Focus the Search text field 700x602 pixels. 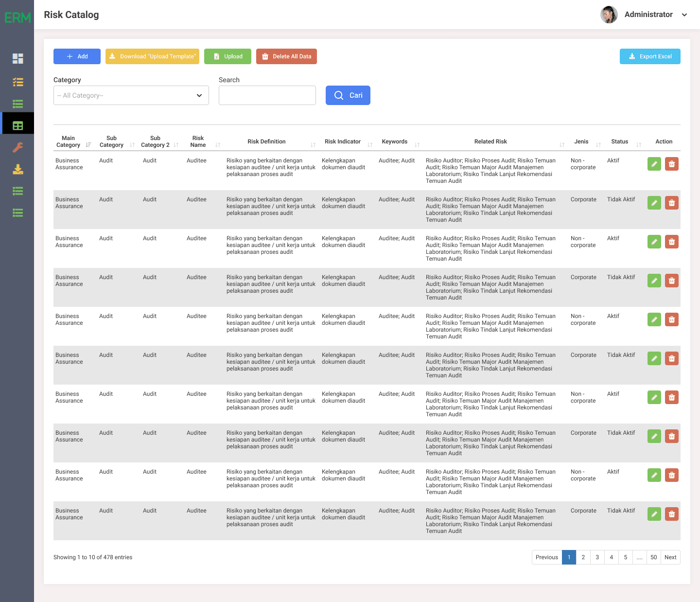267,95
